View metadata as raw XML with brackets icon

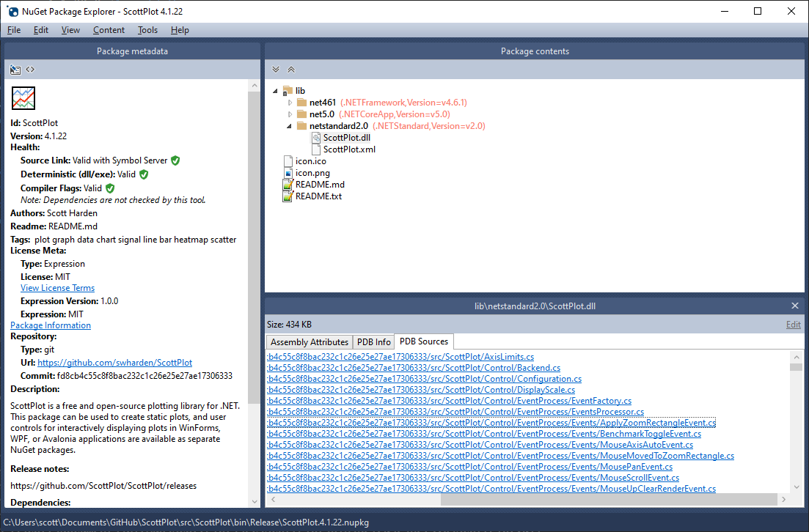coord(29,69)
